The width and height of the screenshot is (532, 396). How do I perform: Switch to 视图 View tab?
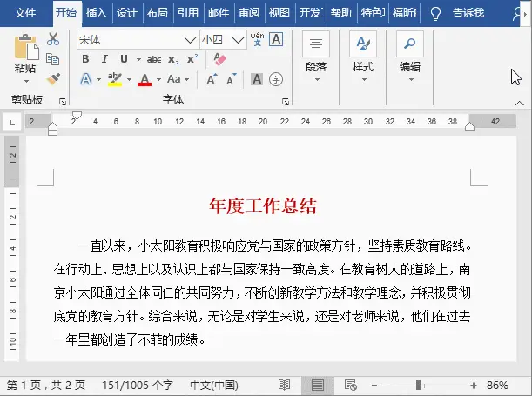[x=279, y=13]
